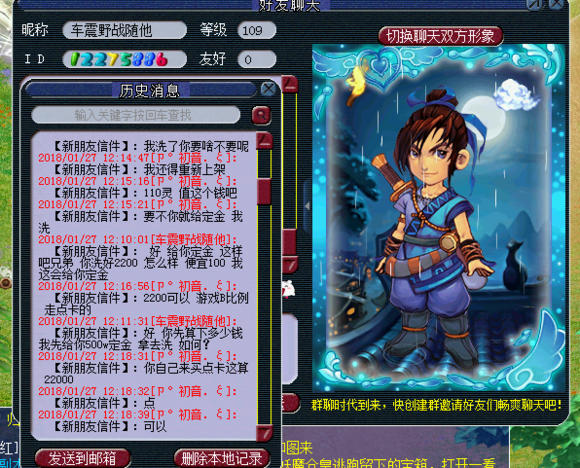Viewport: 580px width, 468px height.
Task: Click the small left-arrow collapse handle beside portrait
Action: point(307,206)
